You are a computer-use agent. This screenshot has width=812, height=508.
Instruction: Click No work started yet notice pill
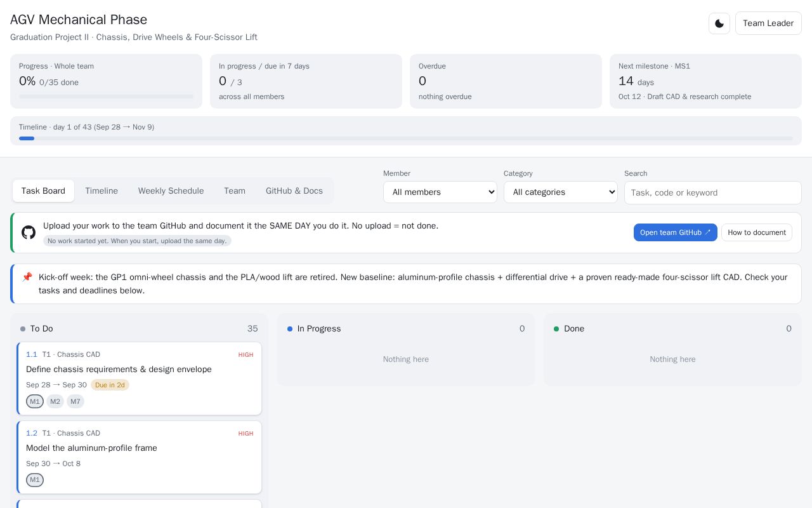coord(137,241)
